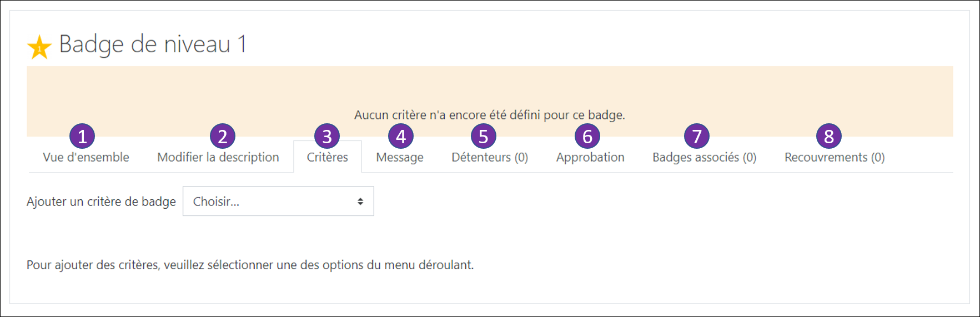Switch to the Approbation tab
The width and height of the screenshot is (980, 317).
[x=590, y=158]
